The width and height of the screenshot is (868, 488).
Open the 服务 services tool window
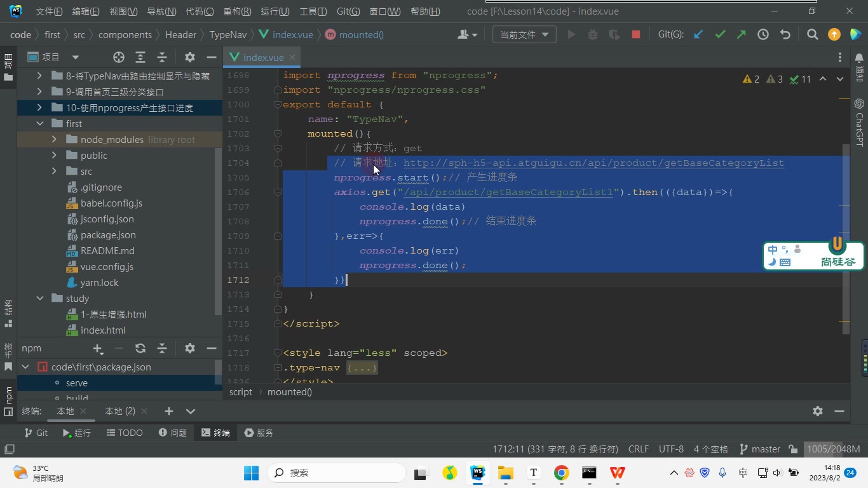coord(259,433)
